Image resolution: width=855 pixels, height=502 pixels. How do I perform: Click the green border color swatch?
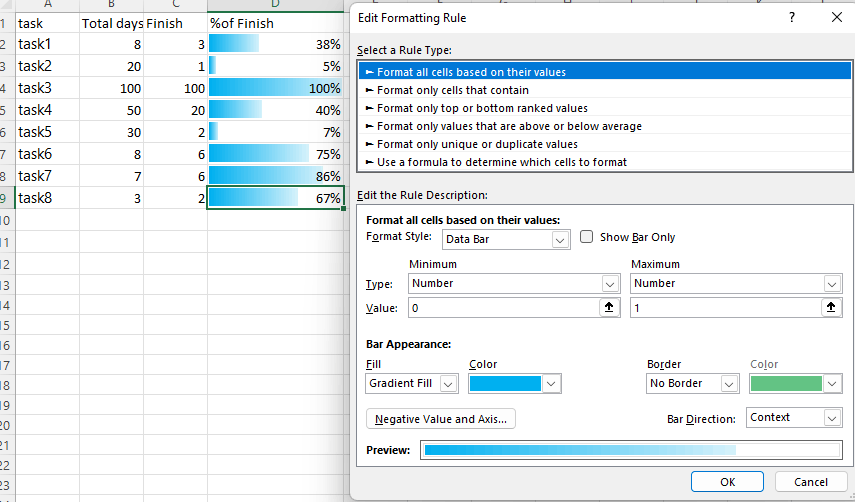(x=786, y=384)
